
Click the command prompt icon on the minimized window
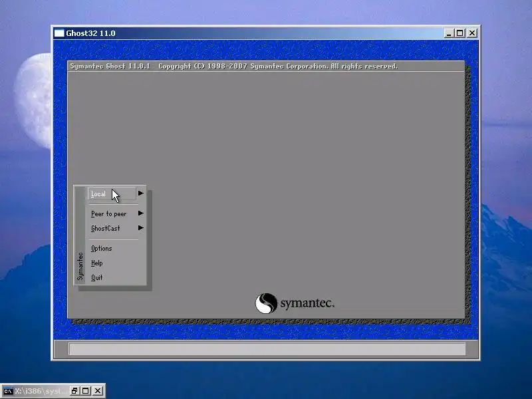pyautogui.click(x=8, y=391)
